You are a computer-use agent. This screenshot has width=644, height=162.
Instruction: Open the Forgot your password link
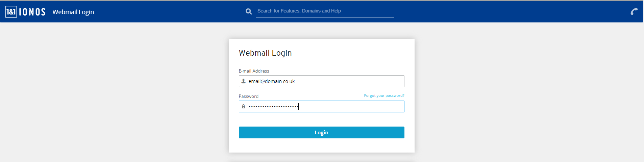tap(384, 96)
